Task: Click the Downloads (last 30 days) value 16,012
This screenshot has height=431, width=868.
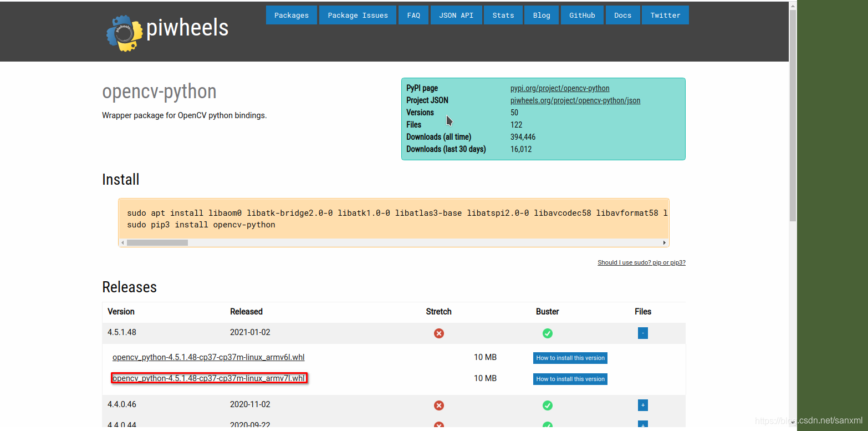Action: click(521, 149)
